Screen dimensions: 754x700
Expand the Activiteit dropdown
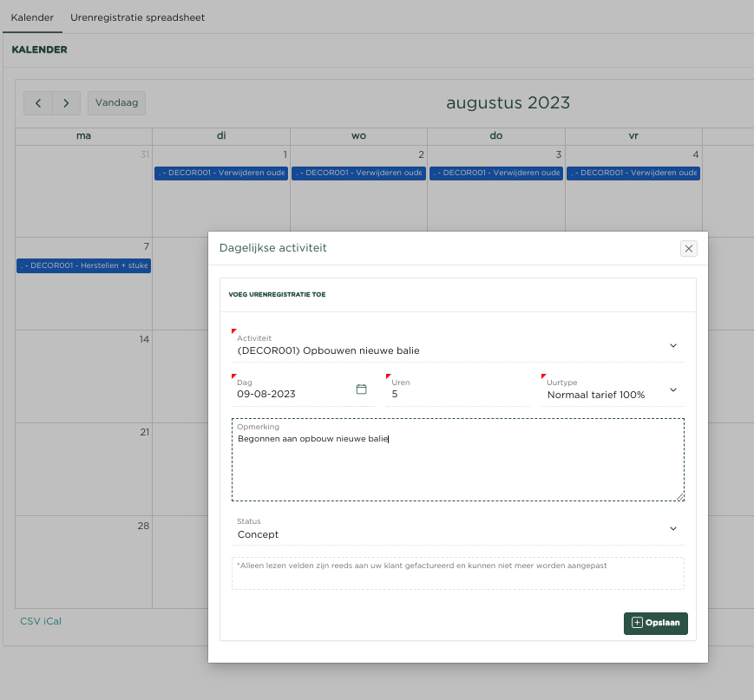point(673,345)
